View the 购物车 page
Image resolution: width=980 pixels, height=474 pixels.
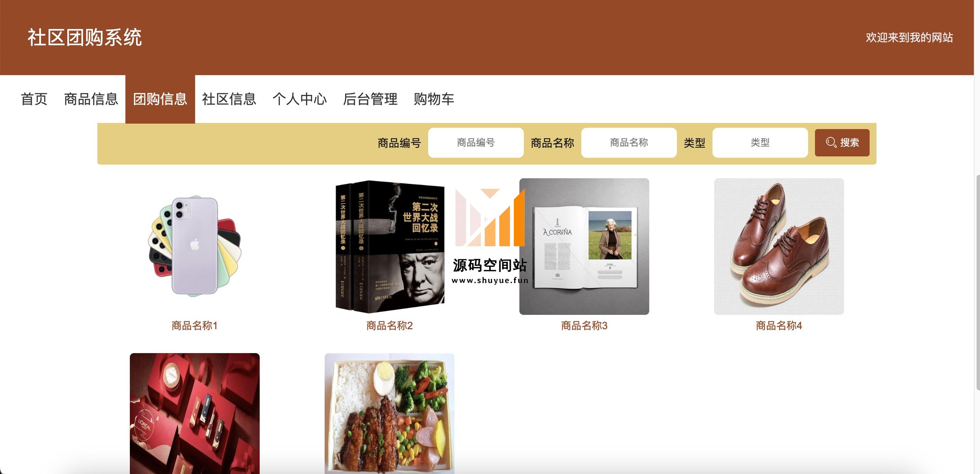point(434,99)
